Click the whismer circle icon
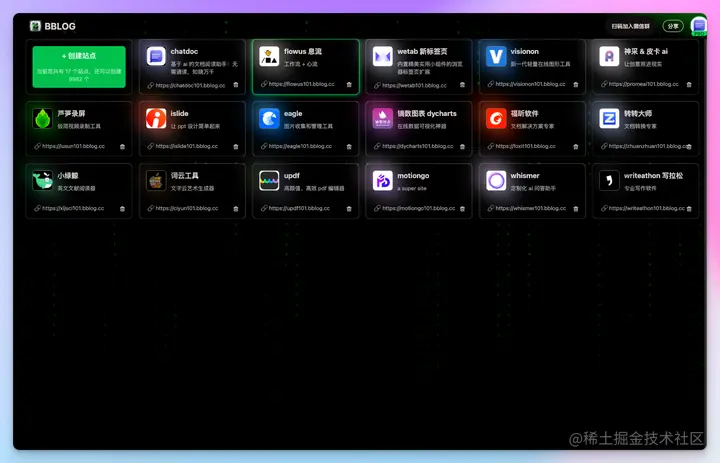Image resolution: width=720 pixels, height=463 pixels. (496, 181)
